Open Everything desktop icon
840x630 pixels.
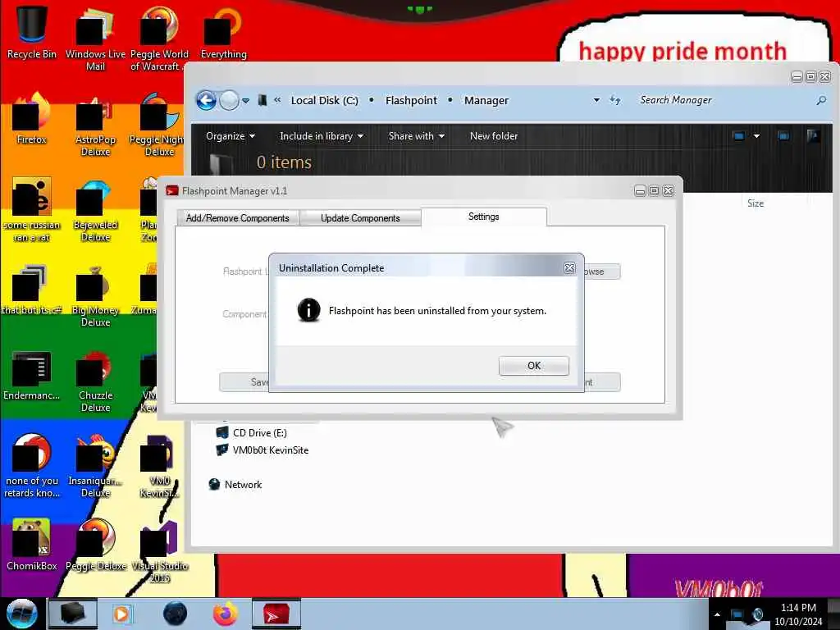point(223,33)
